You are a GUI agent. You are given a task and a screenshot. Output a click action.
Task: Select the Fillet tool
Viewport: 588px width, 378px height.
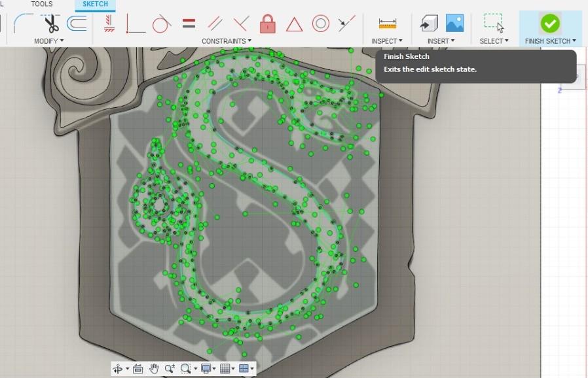24,24
